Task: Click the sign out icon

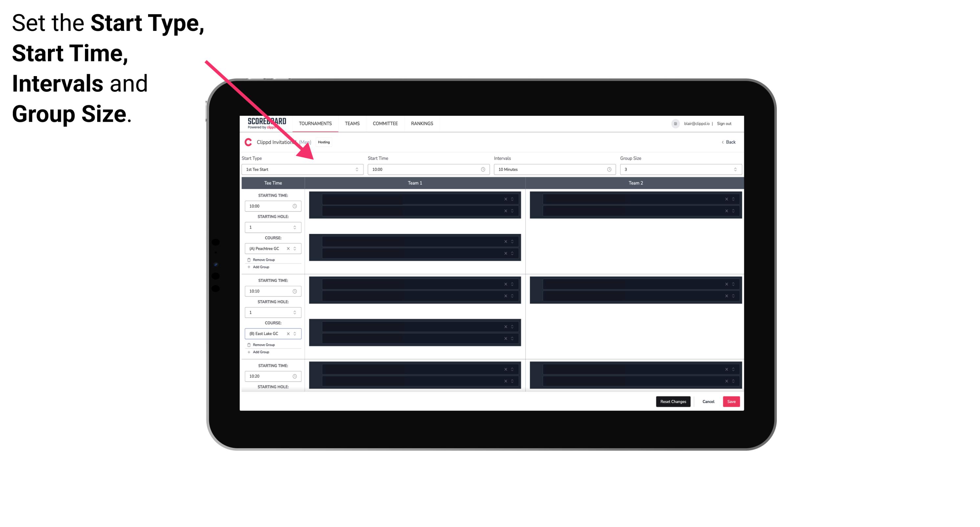Action: 727,123
